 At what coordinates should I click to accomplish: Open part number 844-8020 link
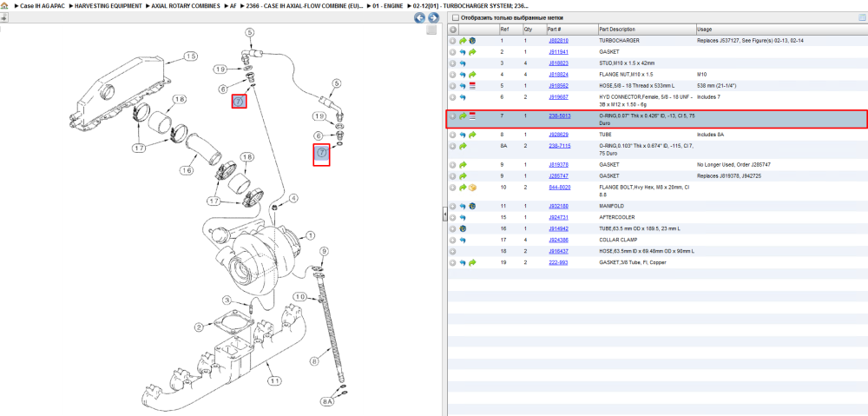point(559,188)
